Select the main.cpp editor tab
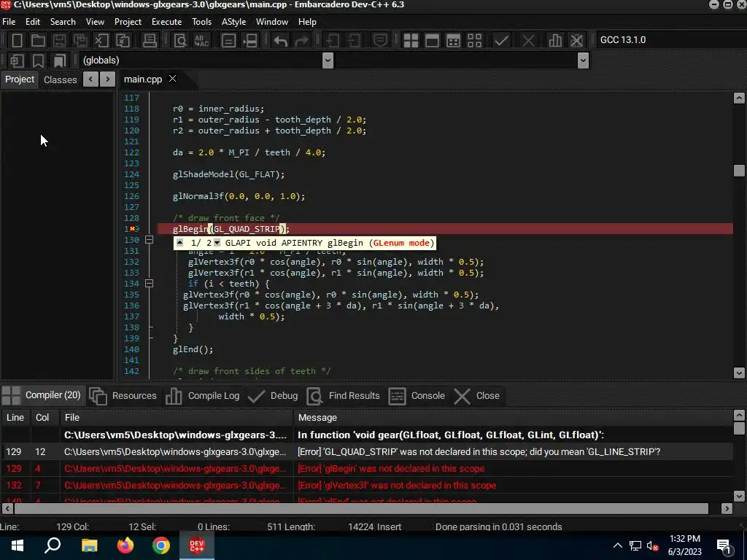The width and height of the screenshot is (747, 560). coord(143,79)
